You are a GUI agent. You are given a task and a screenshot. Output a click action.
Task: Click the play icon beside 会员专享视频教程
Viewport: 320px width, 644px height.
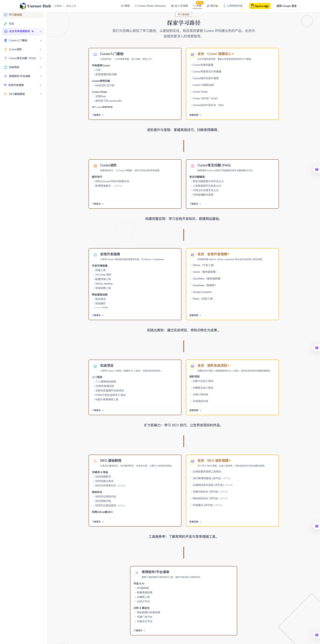pos(6,31)
